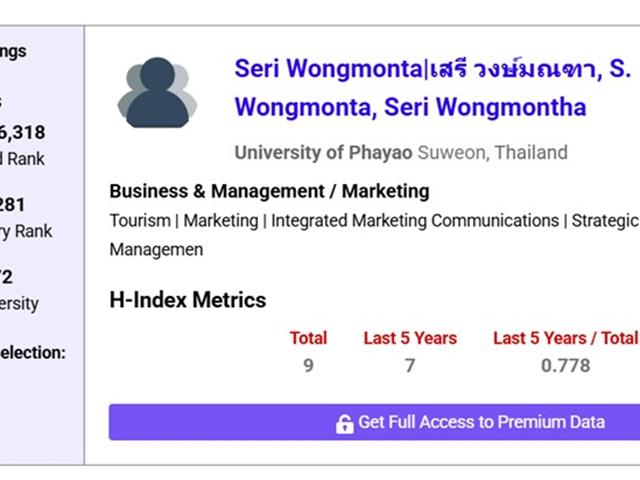The height and width of the screenshot is (480, 640).
Task: Click the unlock padlock icon on the banner
Action: tap(344, 424)
